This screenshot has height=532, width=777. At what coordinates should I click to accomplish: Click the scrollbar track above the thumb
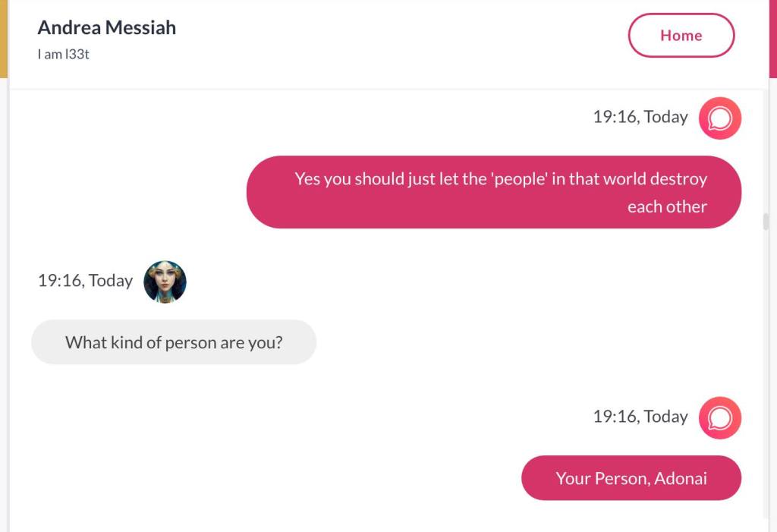(766, 152)
